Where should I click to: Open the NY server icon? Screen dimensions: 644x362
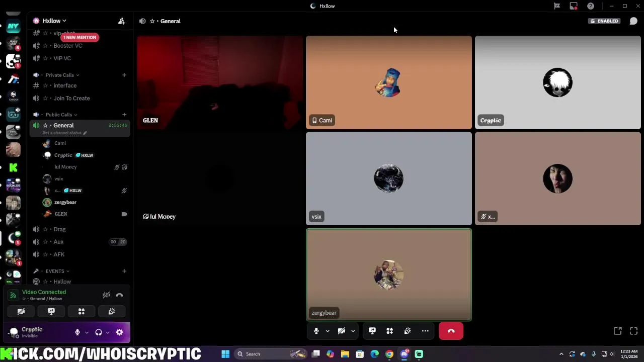13,26
